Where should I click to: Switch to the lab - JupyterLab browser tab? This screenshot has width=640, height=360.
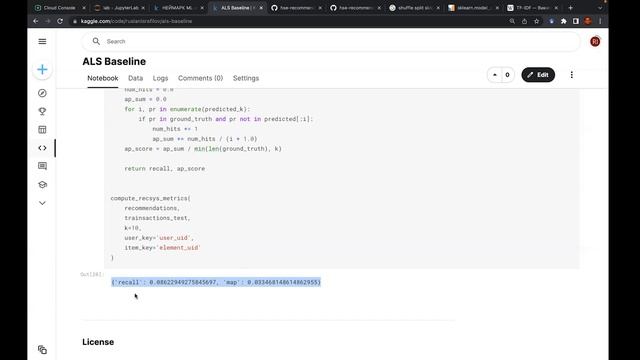coord(119,8)
